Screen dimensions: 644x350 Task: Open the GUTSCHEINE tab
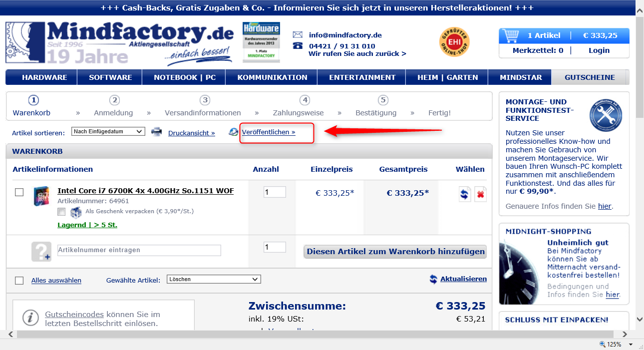590,77
